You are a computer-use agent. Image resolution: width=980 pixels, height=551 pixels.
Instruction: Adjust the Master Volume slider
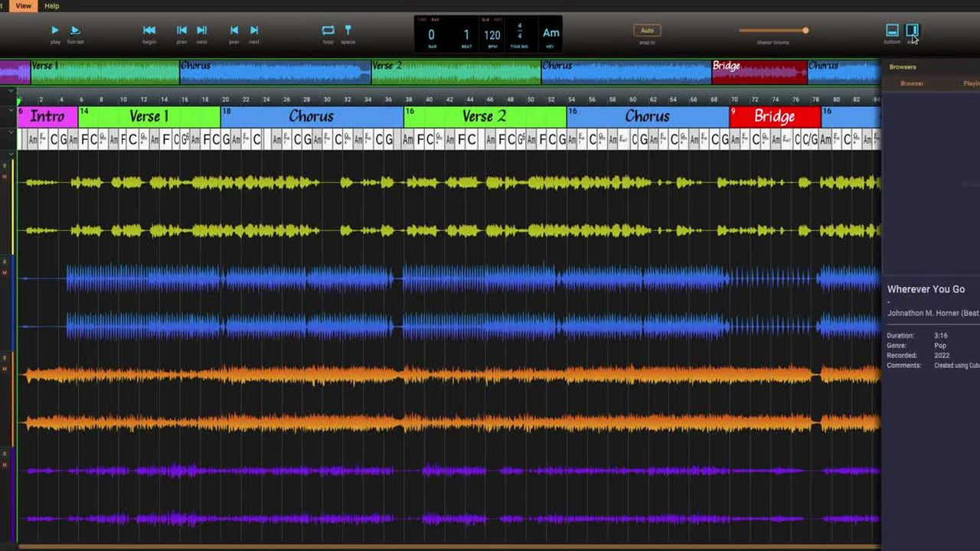coord(805,31)
